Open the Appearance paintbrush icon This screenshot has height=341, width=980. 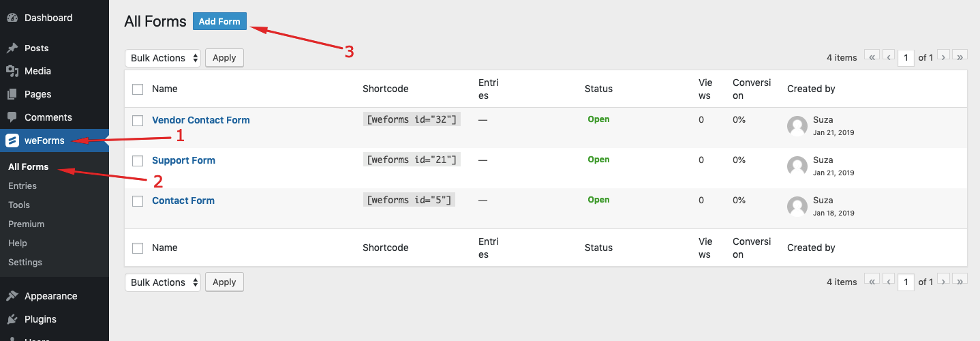tap(12, 296)
